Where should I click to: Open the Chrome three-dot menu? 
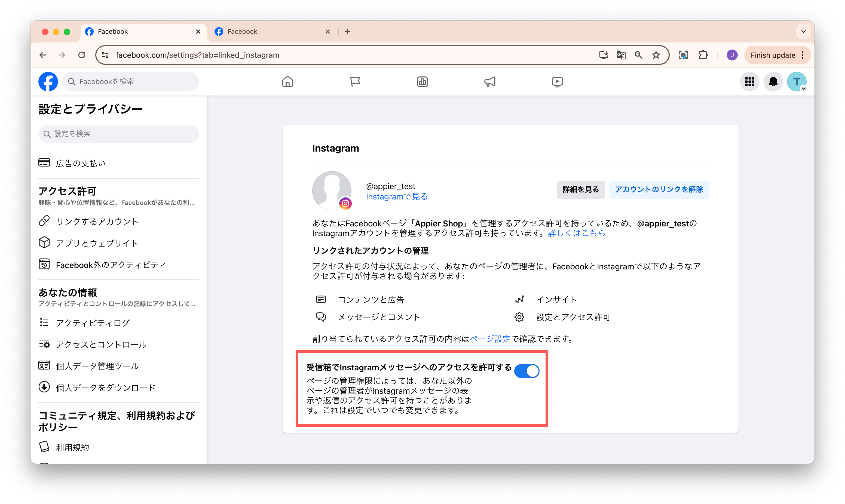[802, 55]
